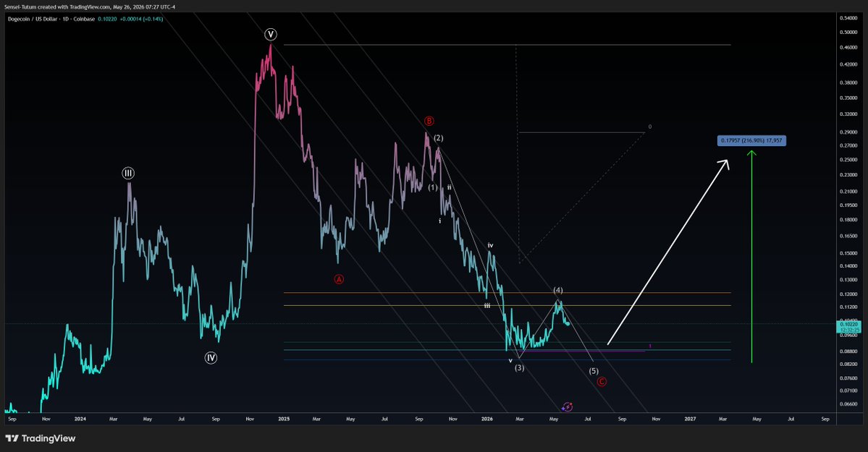The image size is (868, 452).
Task: Click the purple lightning event icon near the time axis
Action: pos(567,407)
